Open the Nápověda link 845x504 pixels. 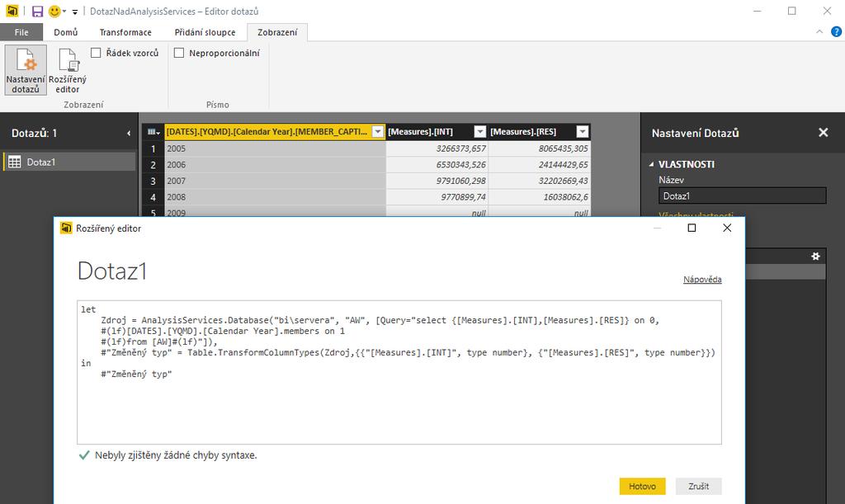point(702,280)
